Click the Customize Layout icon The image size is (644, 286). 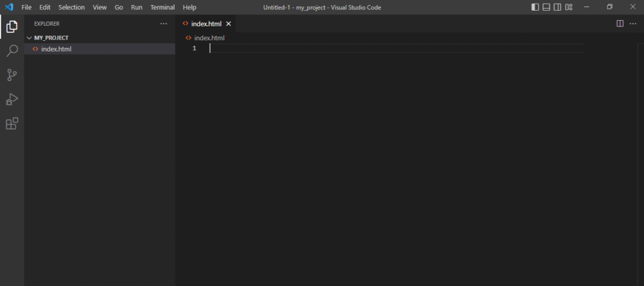(569, 7)
